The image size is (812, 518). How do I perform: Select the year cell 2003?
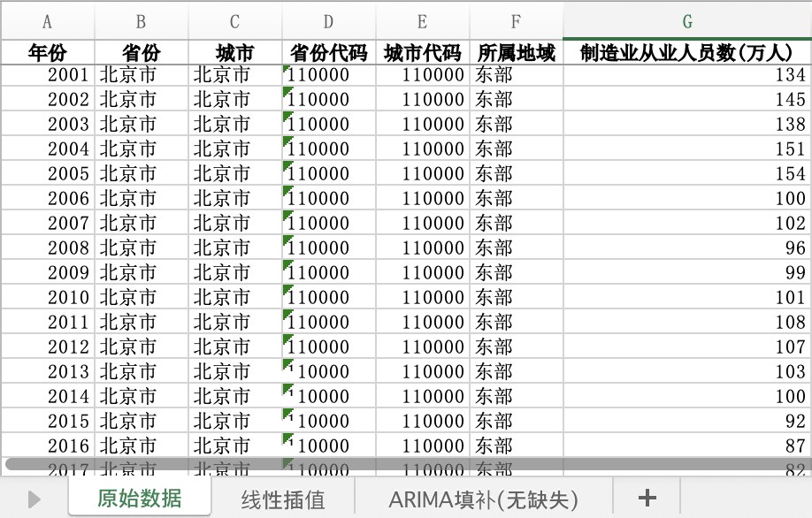pyautogui.click(x=48, y=124)
